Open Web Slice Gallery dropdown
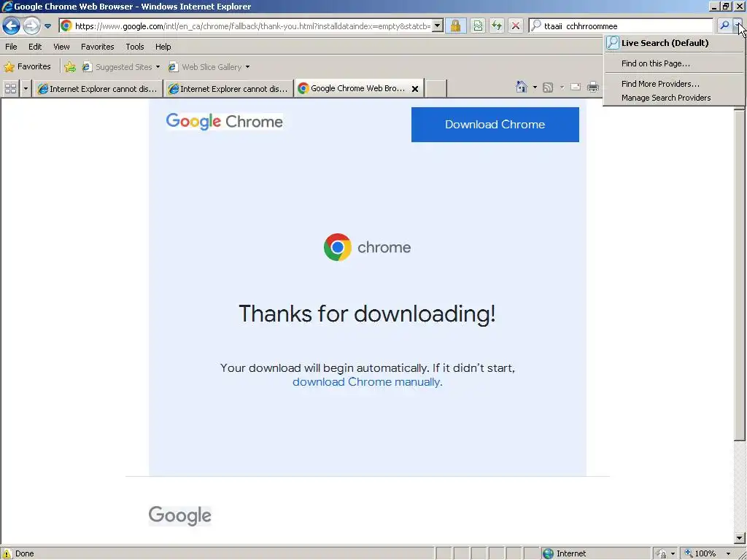This screenshot has height=560, width=747. (x=209, y=66)
